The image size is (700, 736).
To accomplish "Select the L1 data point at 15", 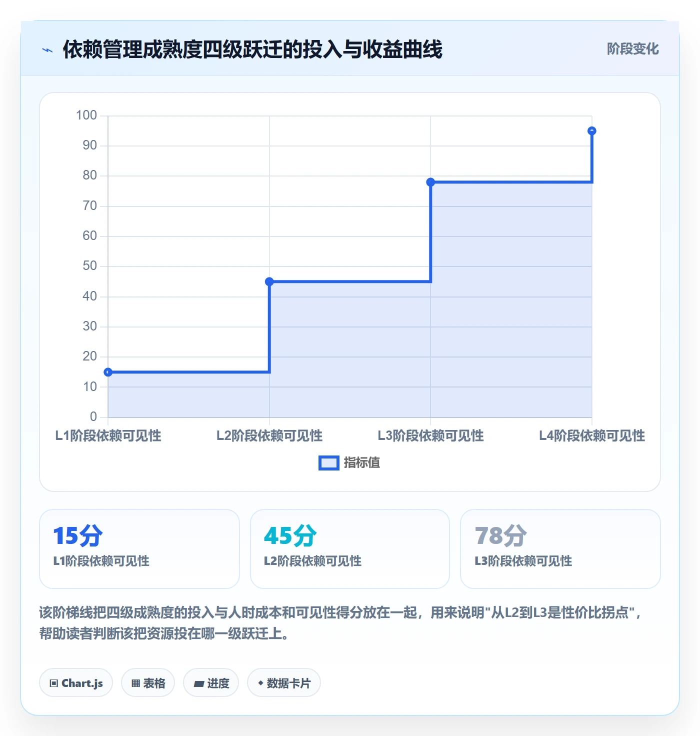I will tap(108, 372).
